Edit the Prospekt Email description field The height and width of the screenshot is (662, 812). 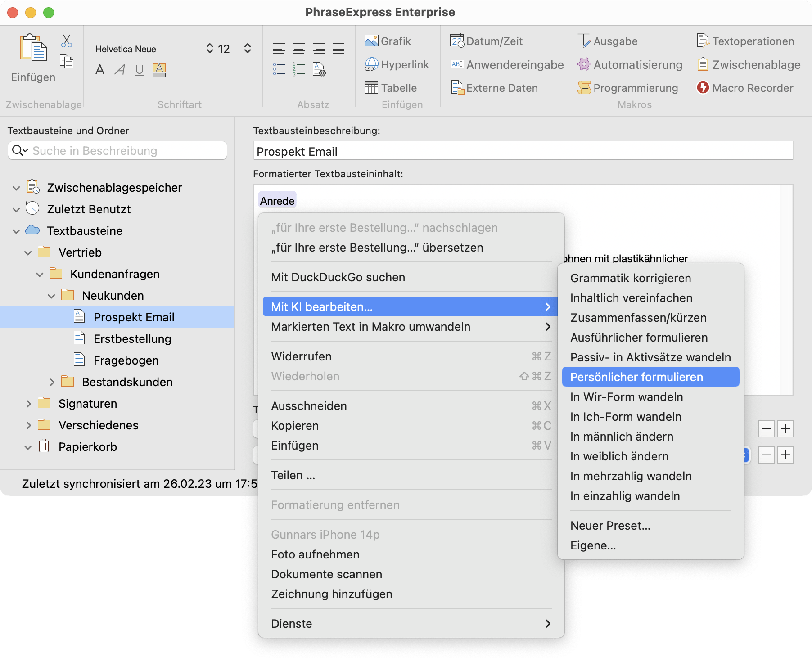click(523, 151)
